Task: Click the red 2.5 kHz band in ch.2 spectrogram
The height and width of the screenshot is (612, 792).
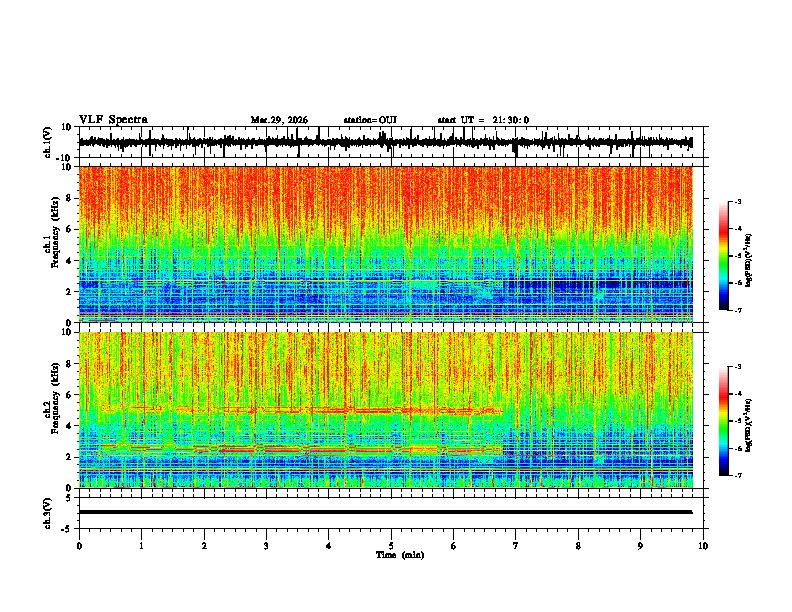Action: (303, 449)
